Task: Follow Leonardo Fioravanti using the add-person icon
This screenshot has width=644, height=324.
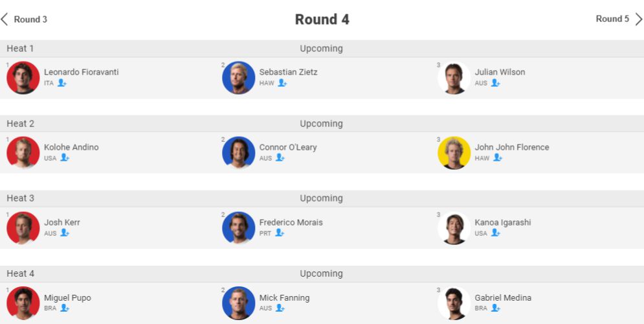Action: click(62, 83)
